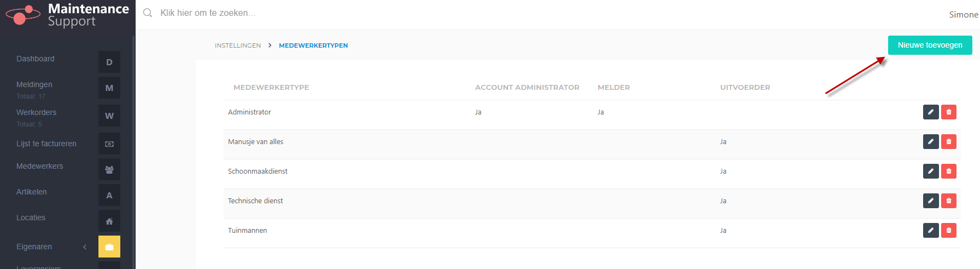Delete the Technische dienst type
980x269 pixels.
[x=949, y=201]
